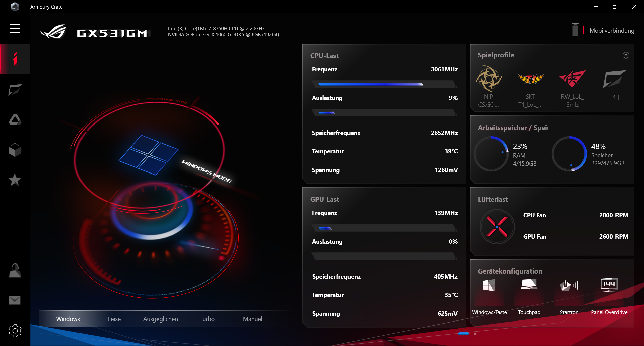Click the Windows Mode logo graphic
Screen dimensions: 644x346
pos(149,155)
